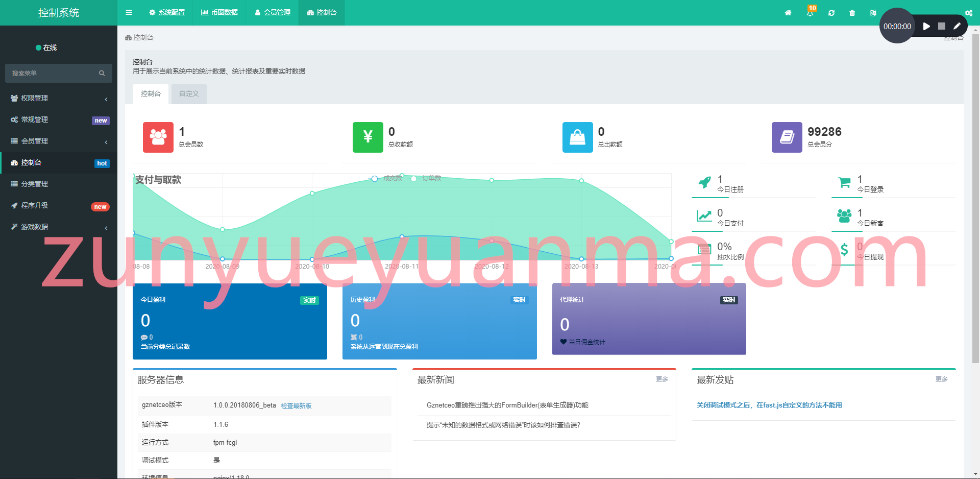Click the 控制台 breadcrumb at the top left

(x=139, y=38)
